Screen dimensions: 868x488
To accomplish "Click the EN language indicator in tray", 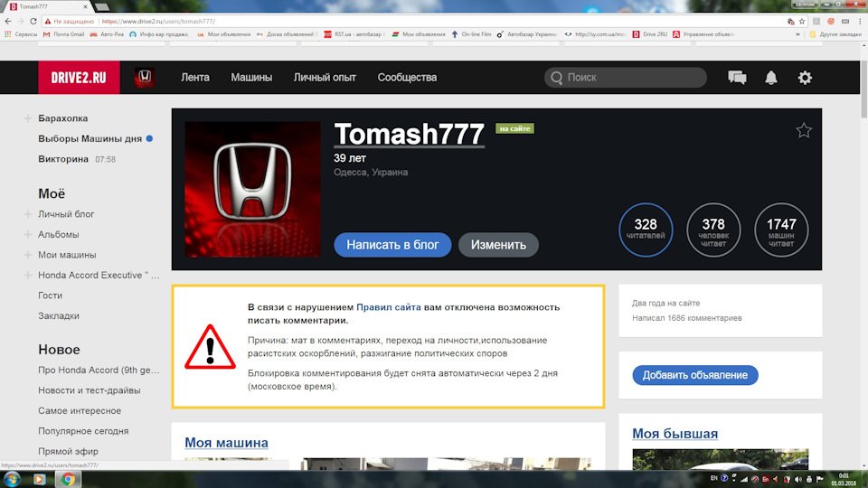I will [x=713, y=478].
